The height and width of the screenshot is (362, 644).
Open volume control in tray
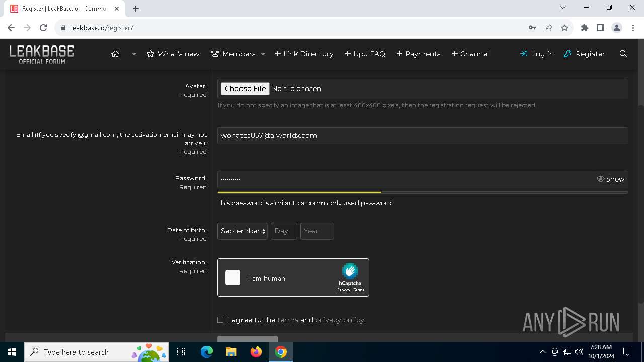pos(579,352)
